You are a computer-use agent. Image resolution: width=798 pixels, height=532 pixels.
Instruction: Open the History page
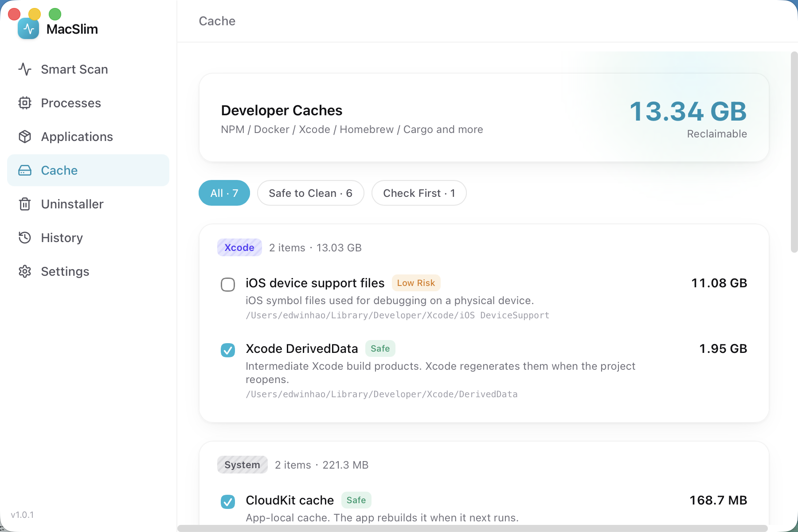pos(88,238)
